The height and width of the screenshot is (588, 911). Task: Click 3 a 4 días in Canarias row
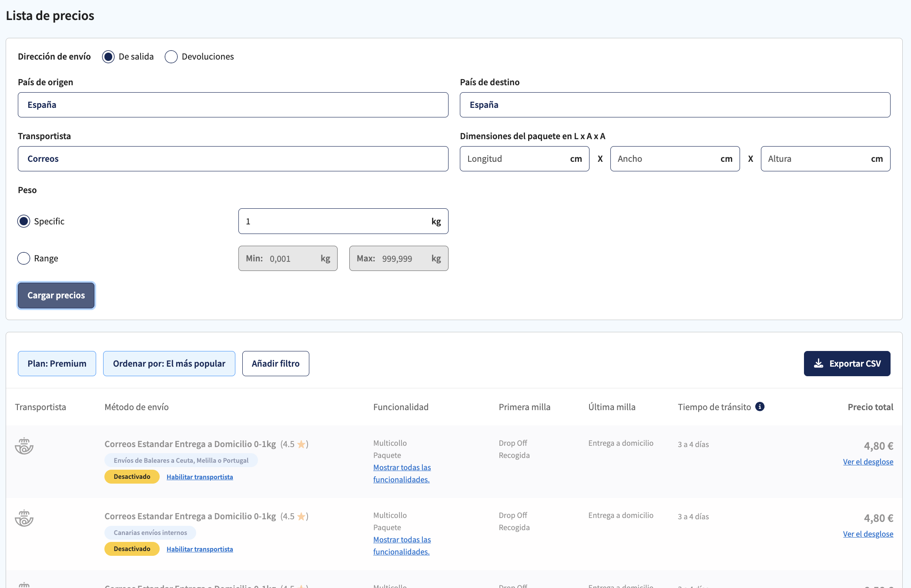pyautogui.click(x=693, y=517)
